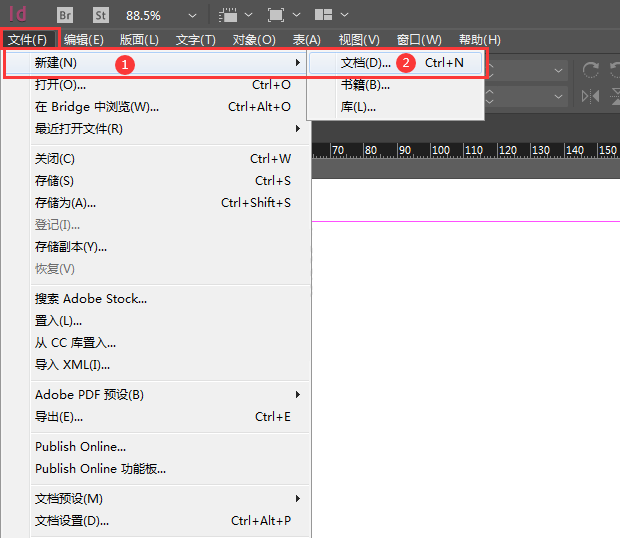This screenshot has height=538, width=620.
Task: Click the lower field stepper arrows
Action: 489,96
